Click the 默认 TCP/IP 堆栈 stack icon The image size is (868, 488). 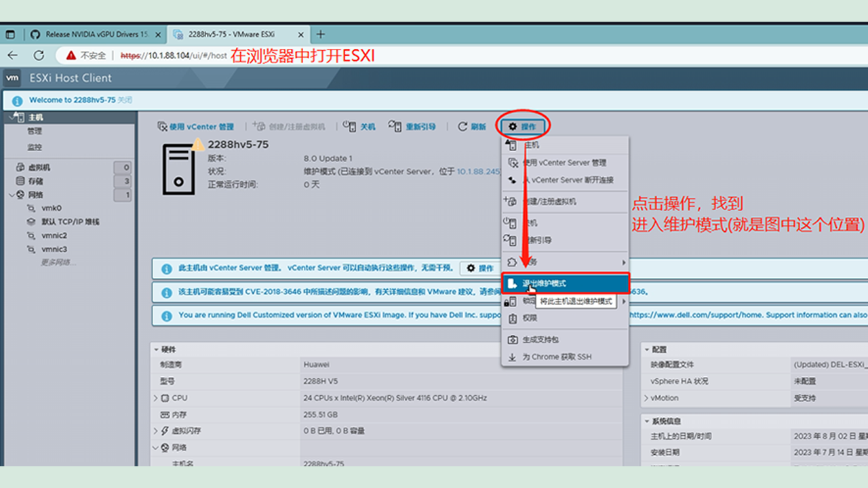(x=31, y=222)
